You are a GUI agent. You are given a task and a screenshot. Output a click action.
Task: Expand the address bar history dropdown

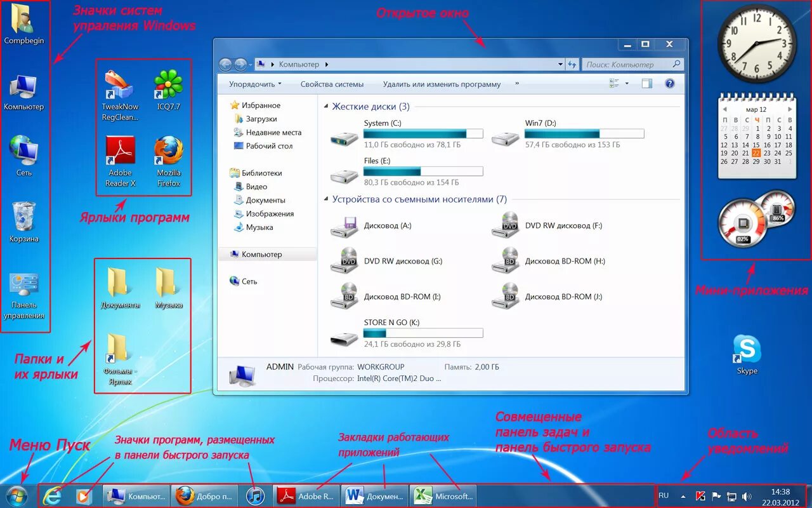[x=560, y=64]
